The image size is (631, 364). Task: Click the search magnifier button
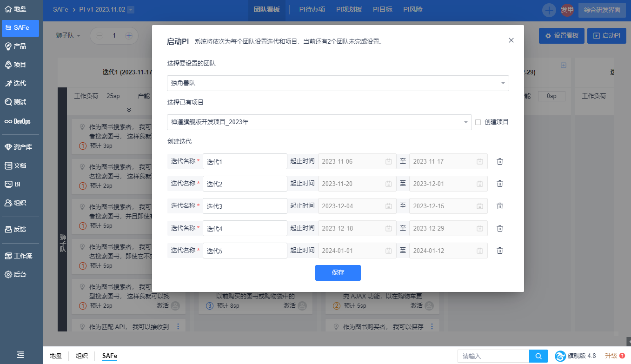538,356
